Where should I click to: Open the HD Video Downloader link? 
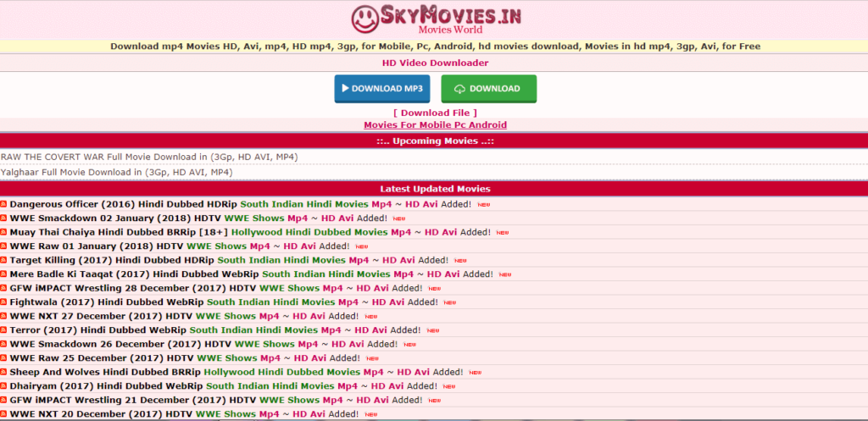coord(435,63)
